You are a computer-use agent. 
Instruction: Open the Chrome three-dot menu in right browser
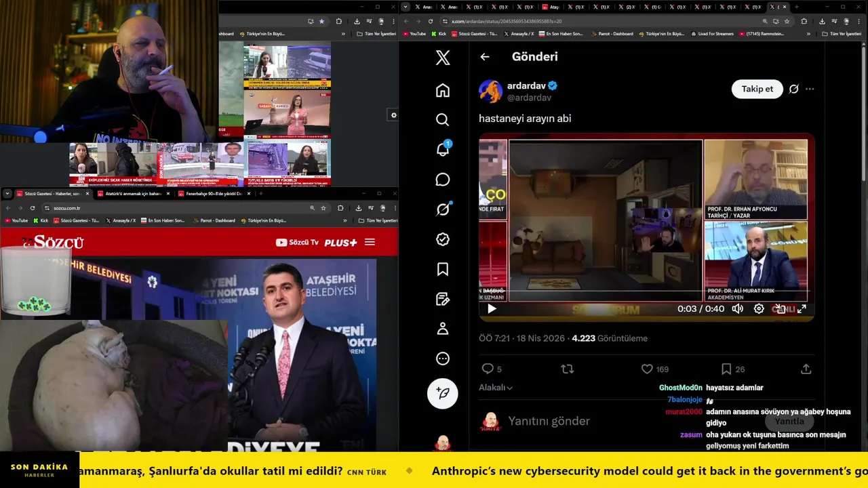[859, 21]
